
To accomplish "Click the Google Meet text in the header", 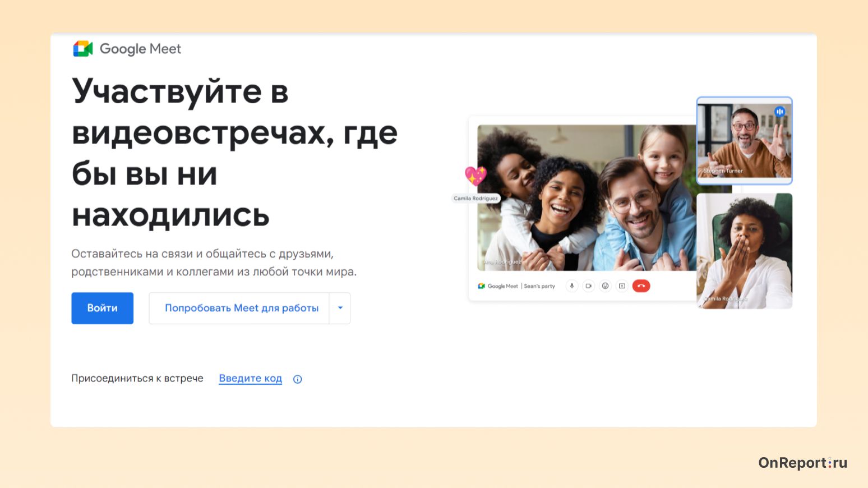I will pyautogui.click(x=140, y=49).
